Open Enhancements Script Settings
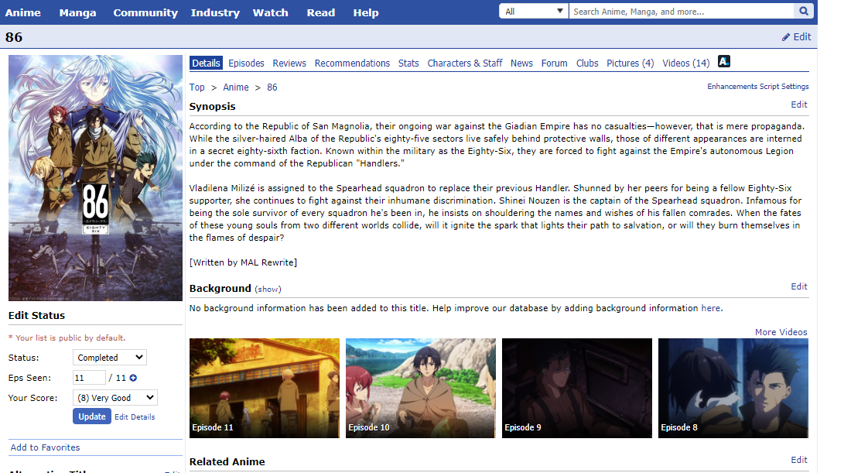868x473 pixels. (x=758, y=87)
